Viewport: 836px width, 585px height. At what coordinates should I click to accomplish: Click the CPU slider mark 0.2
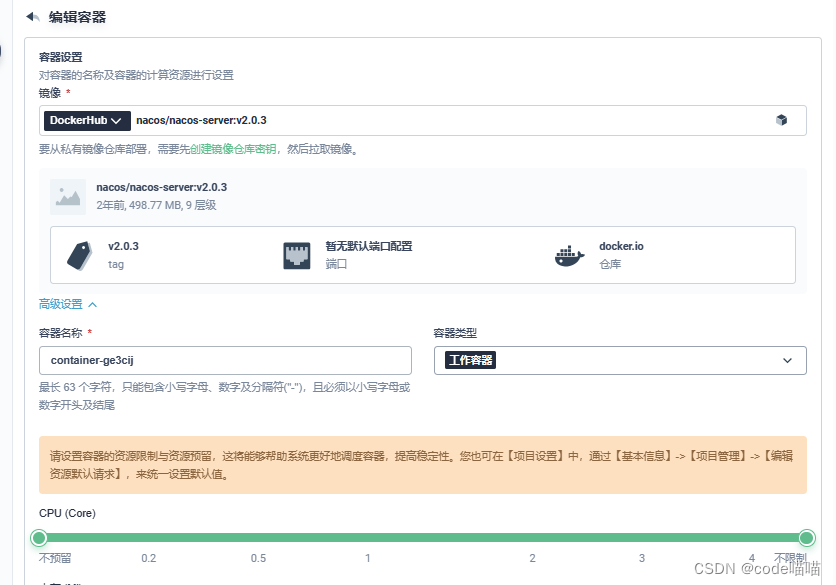coord(149,558)
